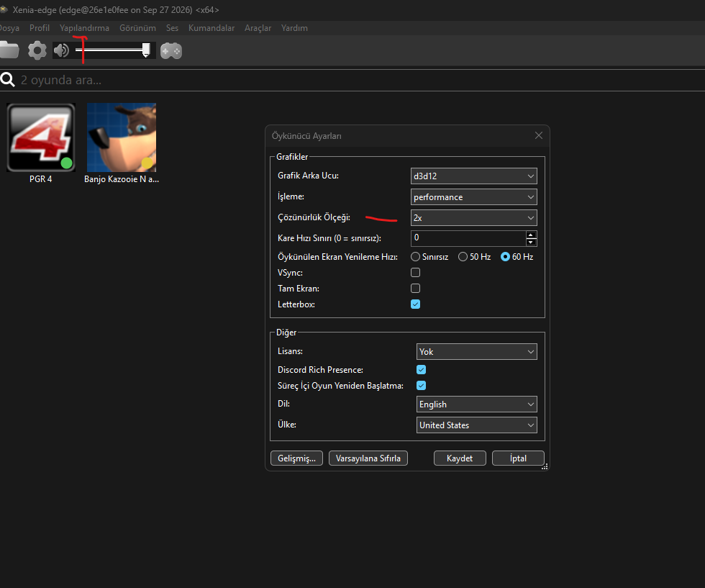Open the Kumandalar menu
Viewport: 705px width, 588px height.
(211, 28)
